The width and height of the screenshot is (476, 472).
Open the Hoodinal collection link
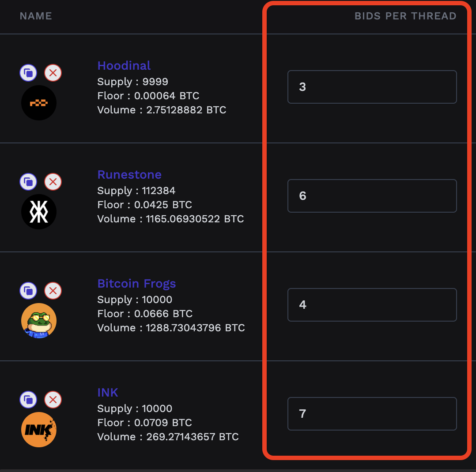[x=124, y=66]
